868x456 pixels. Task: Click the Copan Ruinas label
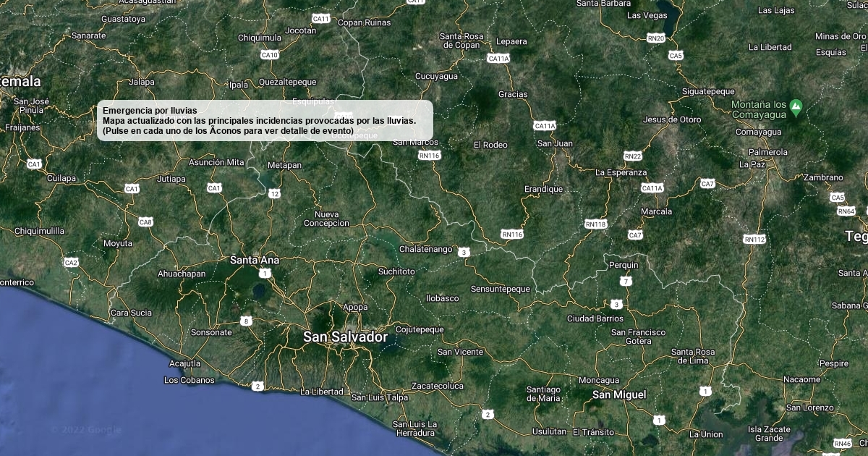pos(365,22)
